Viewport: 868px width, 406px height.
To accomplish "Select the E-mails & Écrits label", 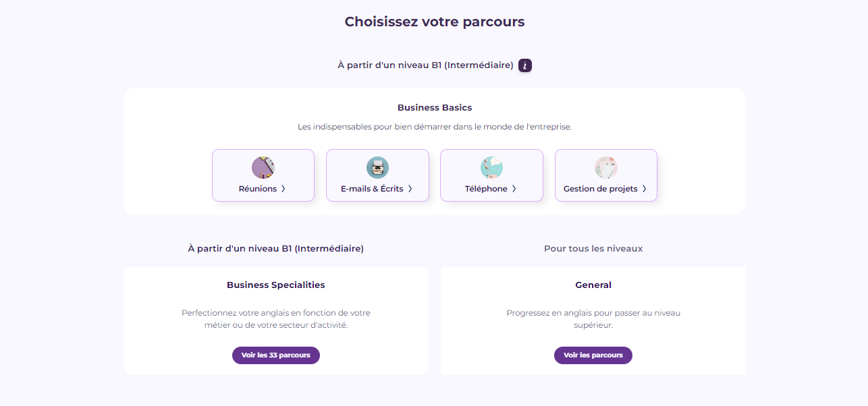I will click(372, 189).
